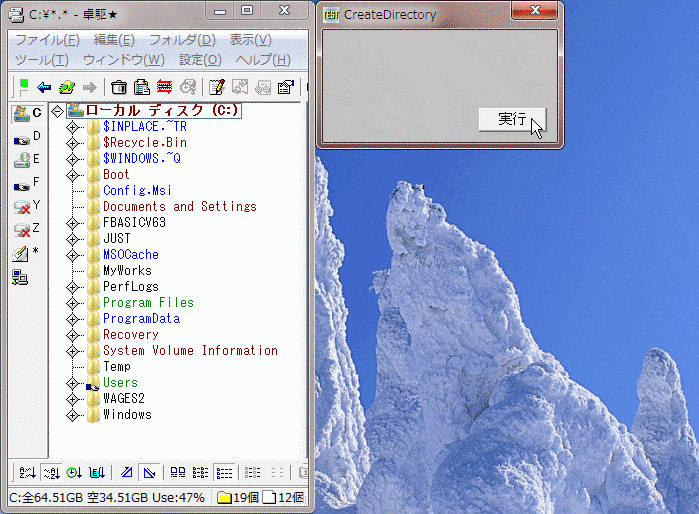Toggle ascending order triangle button
Image resolution: width=699 pixels, height=514 pixels.
pos(127,472)
